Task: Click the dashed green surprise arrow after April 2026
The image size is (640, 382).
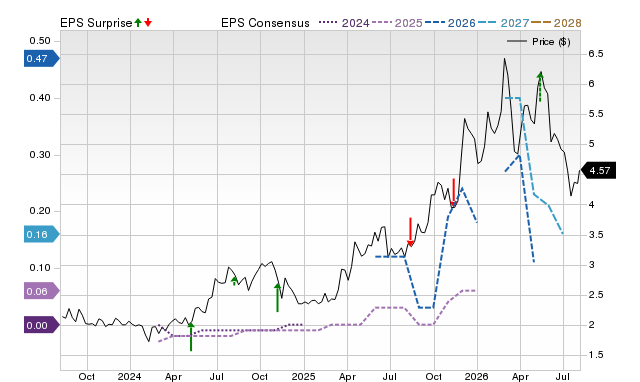Action: tap(540, 87)
